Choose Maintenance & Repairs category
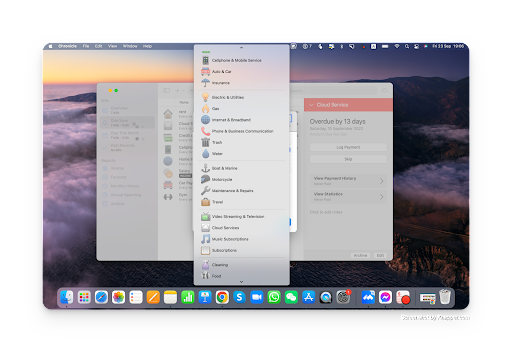This screenshot has width=512, height=363. point(242,191)
